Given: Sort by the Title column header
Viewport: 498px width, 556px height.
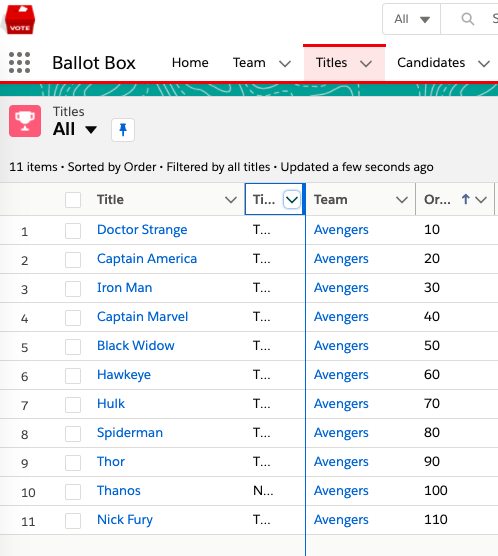Looking at the screenshot, I should (110, 200).
